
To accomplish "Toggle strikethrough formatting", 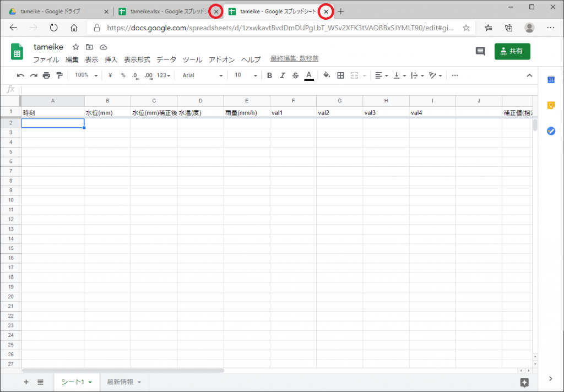I will (x=296, y=75).
